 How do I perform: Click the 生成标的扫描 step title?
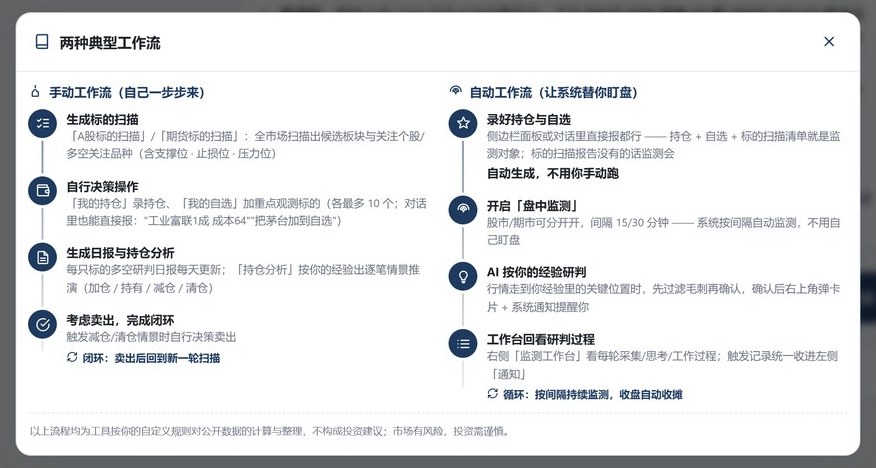pos(103,120)
